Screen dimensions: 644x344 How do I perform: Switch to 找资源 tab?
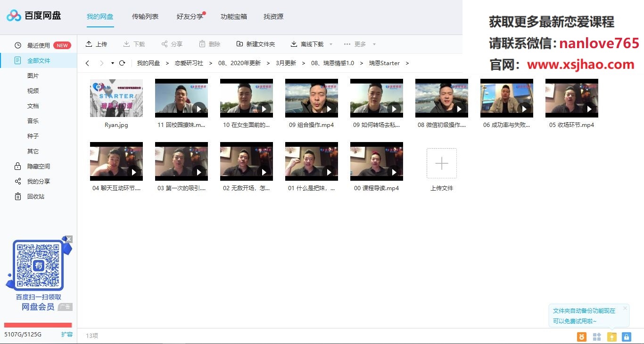pos(273,17)
